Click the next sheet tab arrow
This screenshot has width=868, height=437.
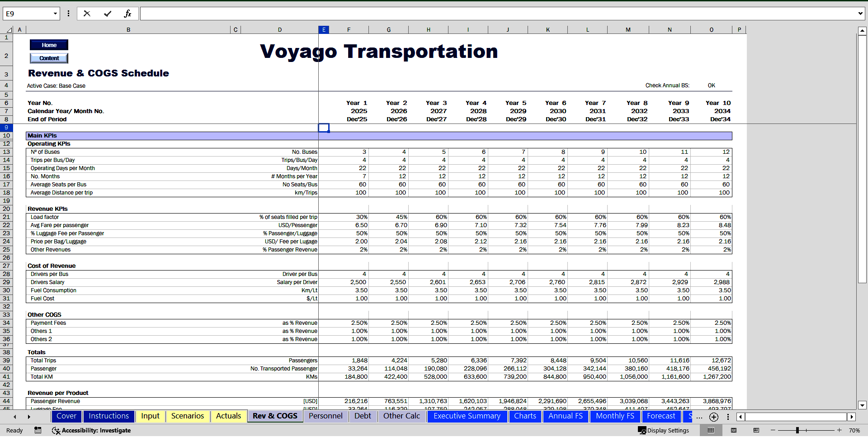tap(29, 417)
